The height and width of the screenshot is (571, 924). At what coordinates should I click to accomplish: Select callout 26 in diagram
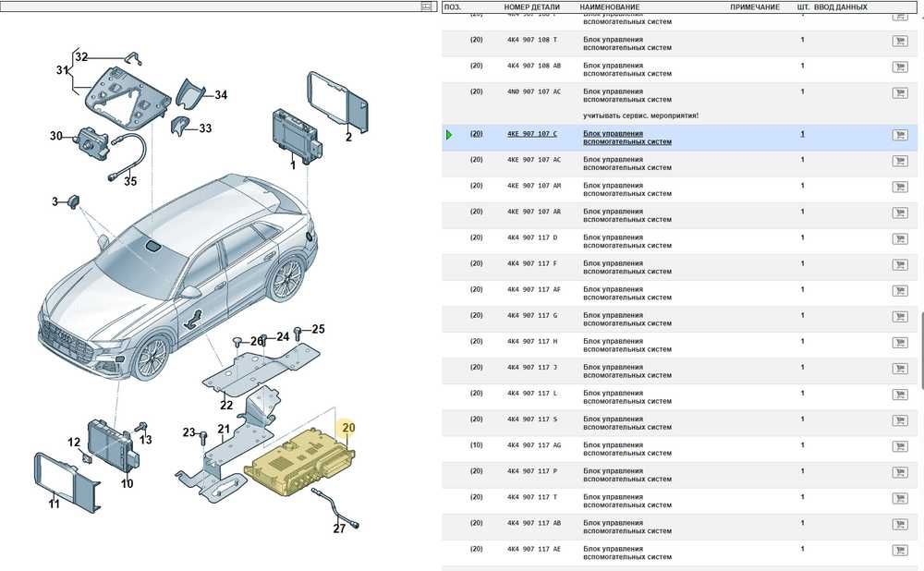point(256,341)
